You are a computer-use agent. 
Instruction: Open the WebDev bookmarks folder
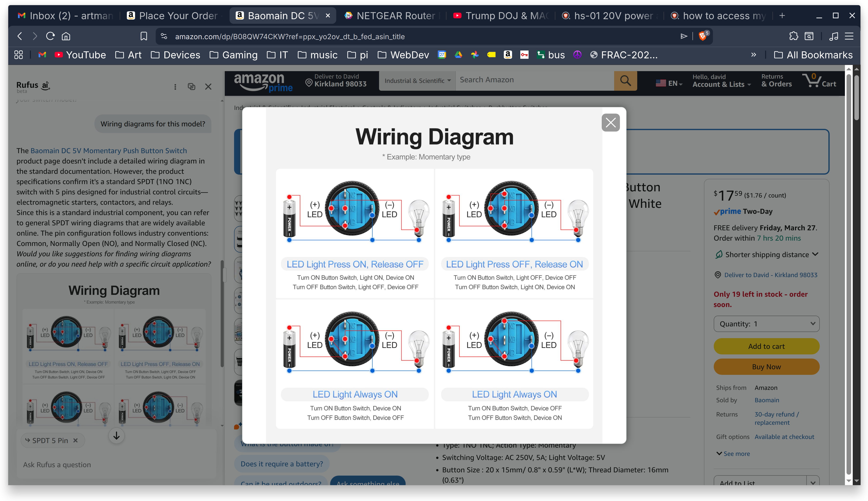click(403, 55)
